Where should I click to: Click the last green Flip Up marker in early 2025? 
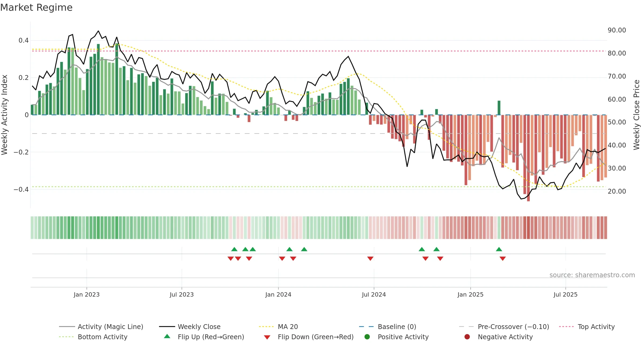click(499, 249)
